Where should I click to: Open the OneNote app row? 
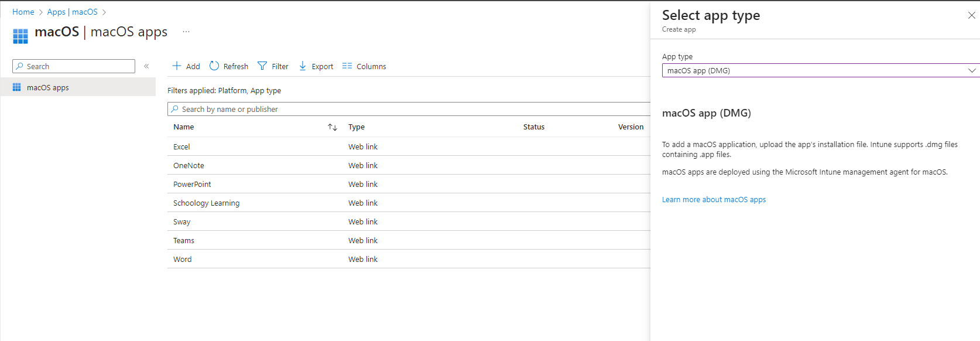coord(409,165)
